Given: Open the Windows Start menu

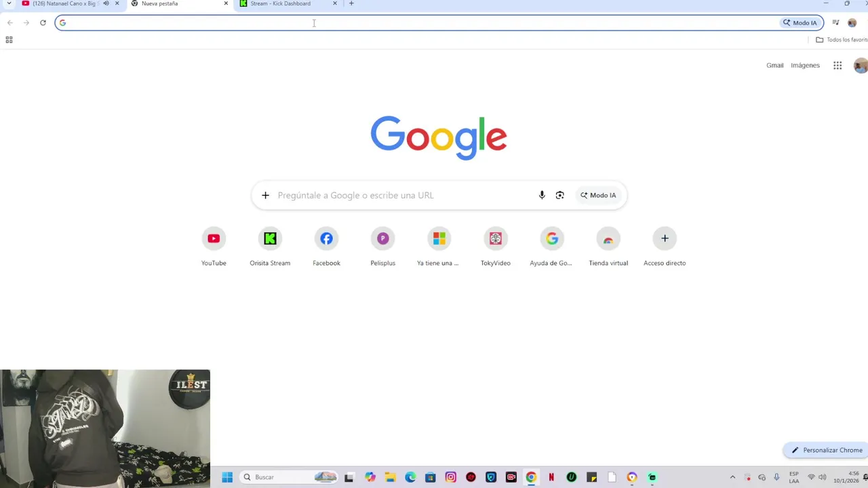Looking at the screenshot, I should point(227,477).
